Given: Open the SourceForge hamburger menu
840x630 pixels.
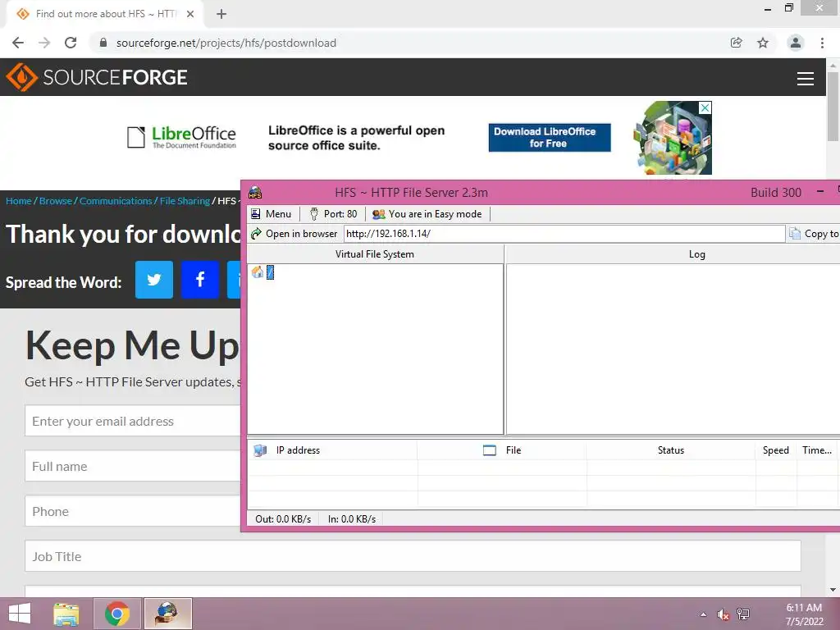Looking at the screenshot, I should point(806,78).
